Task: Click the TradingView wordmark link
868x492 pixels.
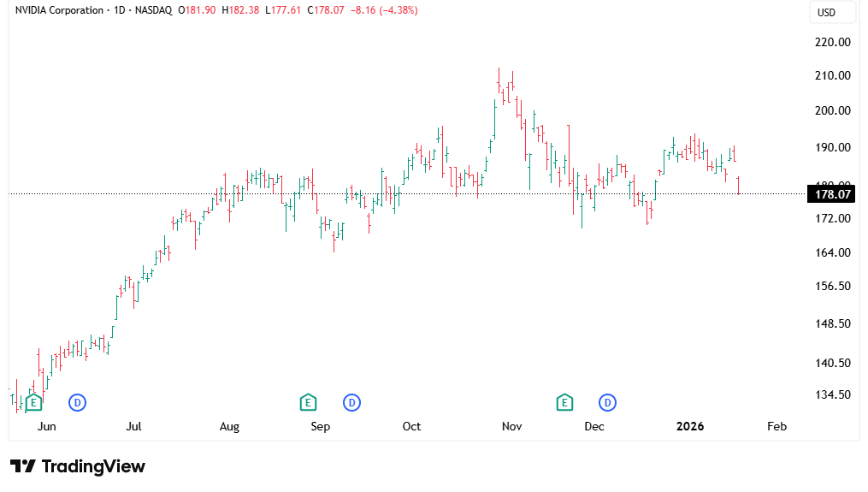Action: pyautogui.click(x=93, y=466)
